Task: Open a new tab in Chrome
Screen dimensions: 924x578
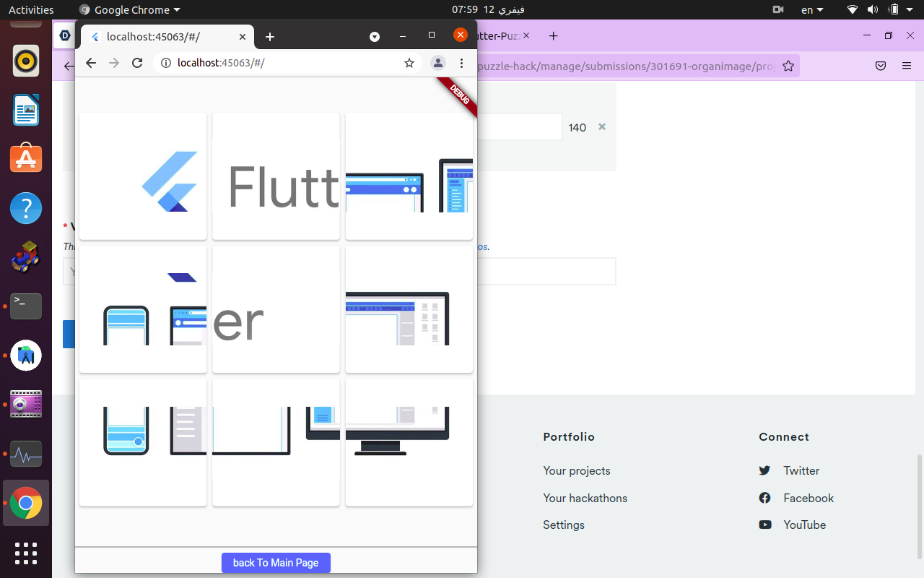Action: click(270, 37)
